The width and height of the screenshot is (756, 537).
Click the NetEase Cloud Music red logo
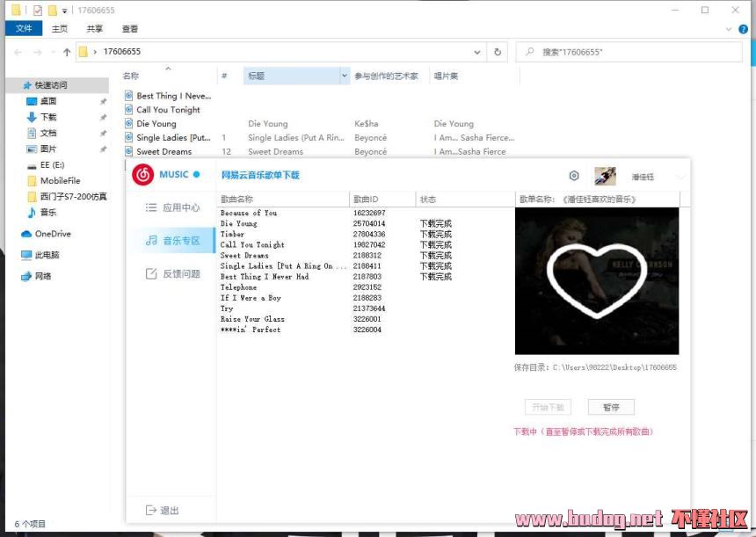pos(142,175)
